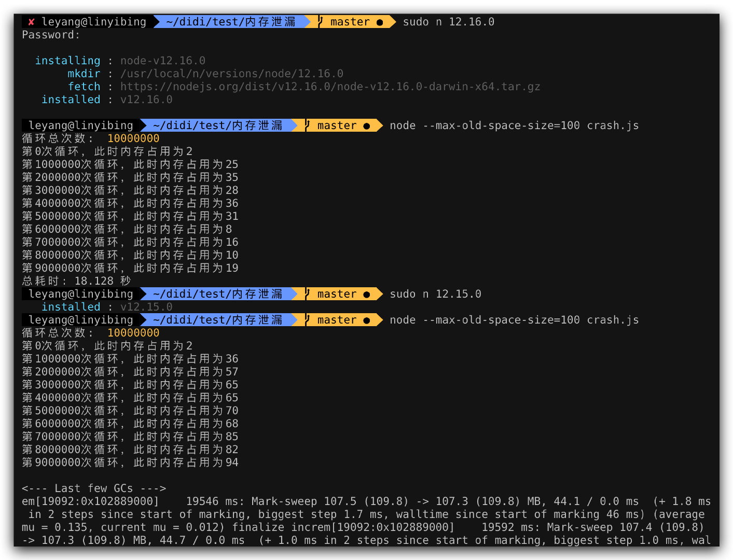Click the line ending in memory usage 25
The width and height of the screenshot is (733, 560).
(x=130, y=164)
